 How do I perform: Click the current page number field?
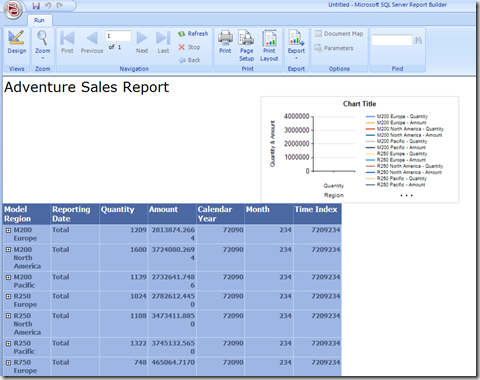pos(118,36)
